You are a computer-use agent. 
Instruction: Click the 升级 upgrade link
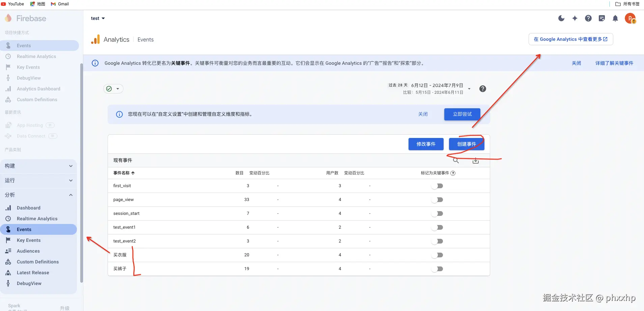pyautogui.click(x=64, y=308)
